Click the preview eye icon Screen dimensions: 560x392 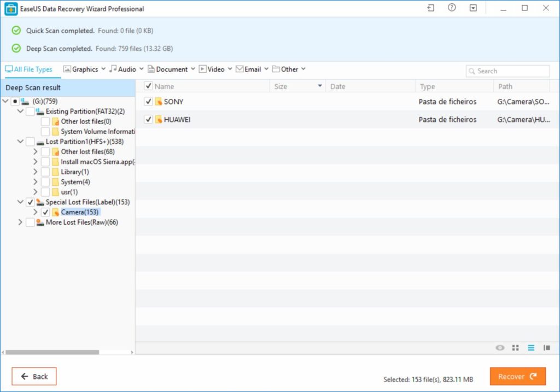point(500,348)
